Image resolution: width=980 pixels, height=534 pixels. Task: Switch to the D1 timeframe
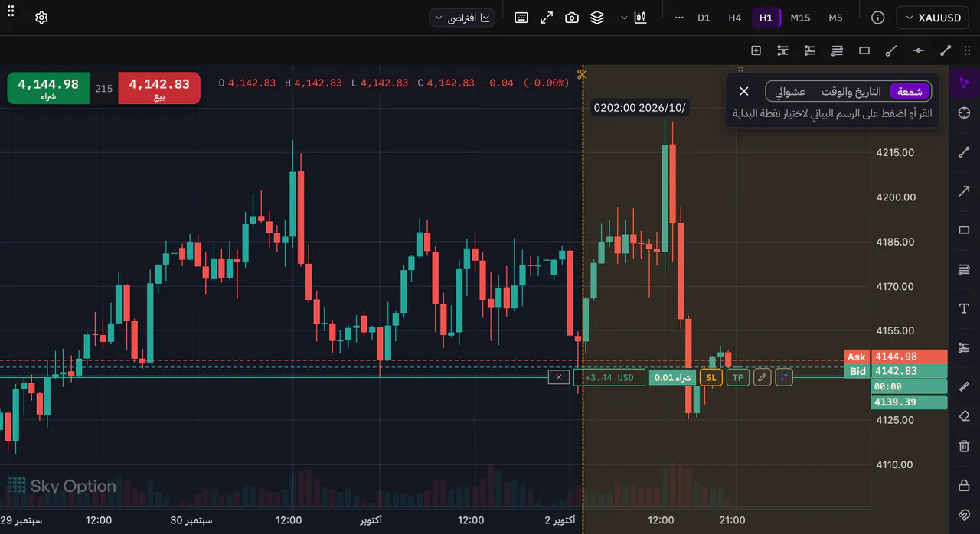tap(704, 18)
